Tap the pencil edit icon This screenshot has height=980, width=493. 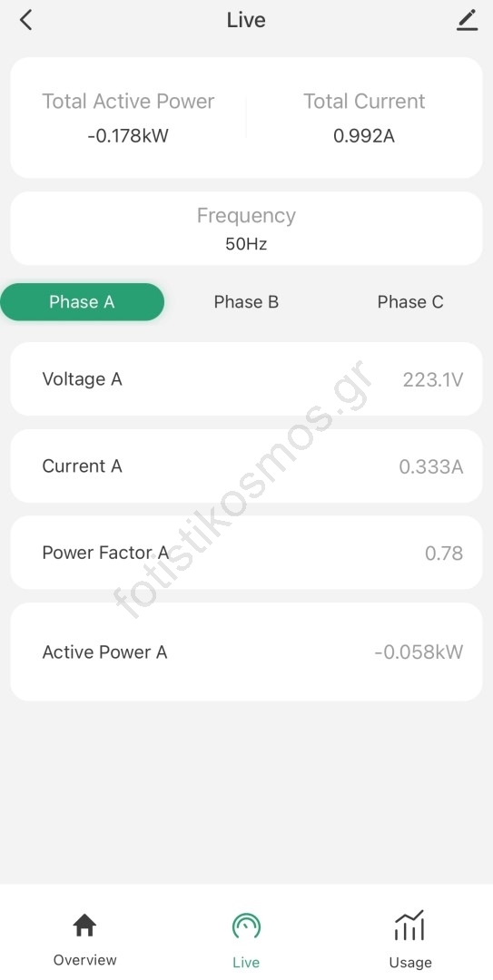click(467, 20)
